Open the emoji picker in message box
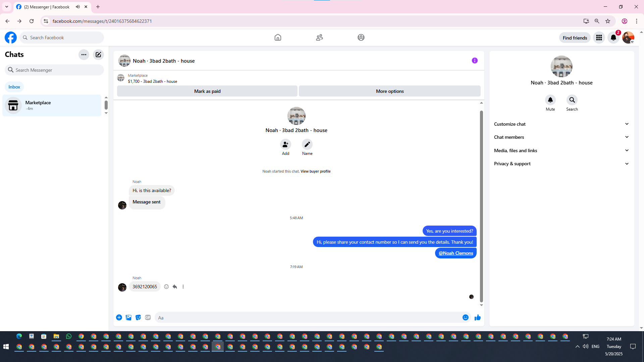The height and width of the screenshot is (362, 644). 465,317
